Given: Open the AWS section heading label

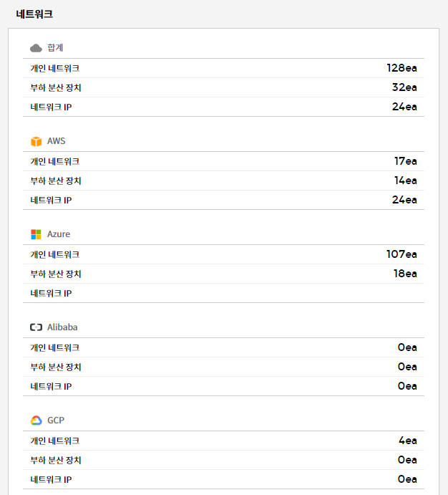Looking at the screenshot, I should coord(56,141).
